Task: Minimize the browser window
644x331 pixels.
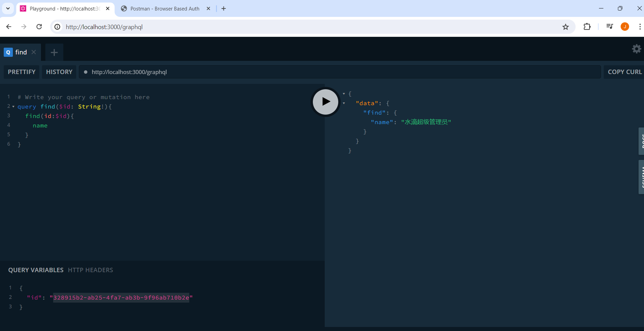Action: [x=601, y=8]
